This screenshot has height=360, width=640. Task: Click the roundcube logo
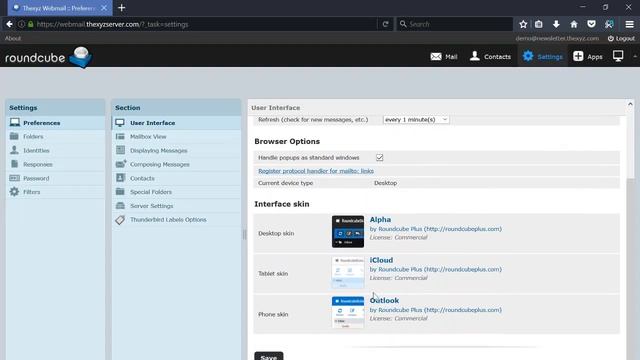click(48, 57)
